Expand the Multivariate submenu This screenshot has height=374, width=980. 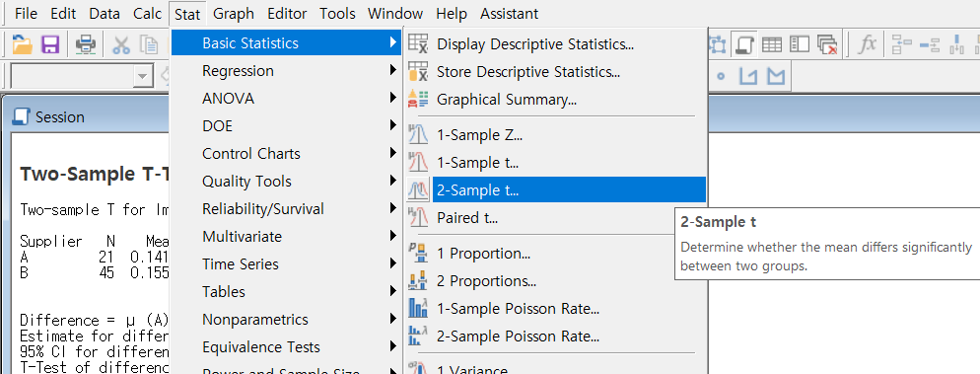pyautogui.click(x=286, y=237)
